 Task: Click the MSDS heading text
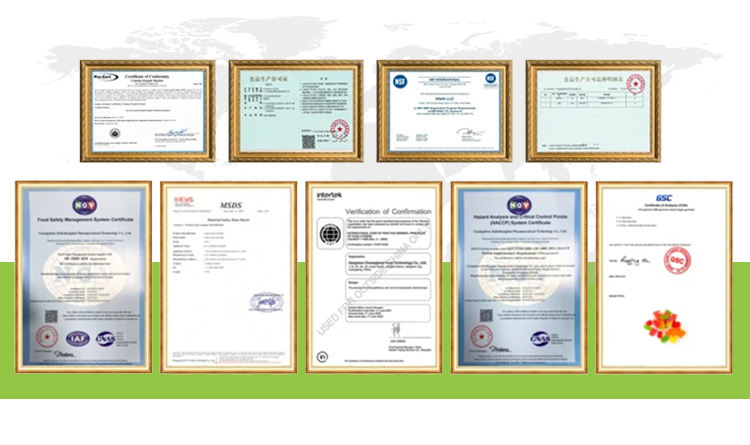231,205
